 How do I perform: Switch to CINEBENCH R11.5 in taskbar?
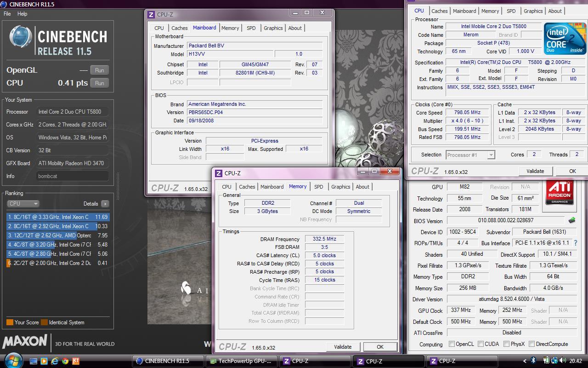(x=168, y=361)
